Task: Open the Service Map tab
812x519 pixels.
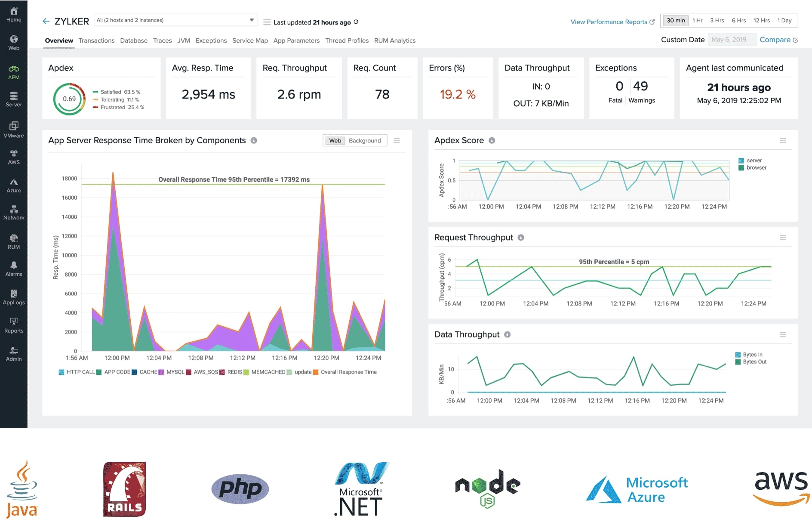Action: tap(250, 40)
